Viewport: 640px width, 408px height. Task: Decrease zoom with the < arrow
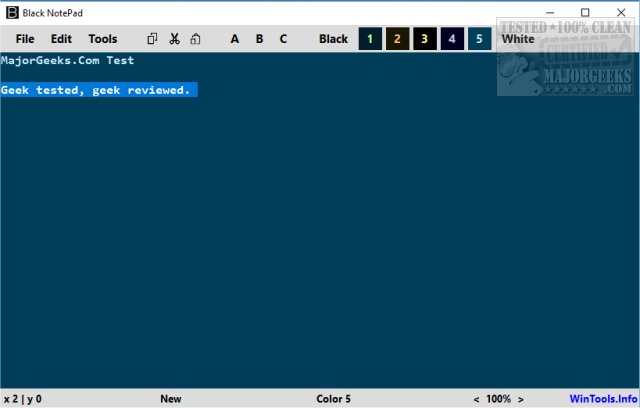(x=476, y=399)
